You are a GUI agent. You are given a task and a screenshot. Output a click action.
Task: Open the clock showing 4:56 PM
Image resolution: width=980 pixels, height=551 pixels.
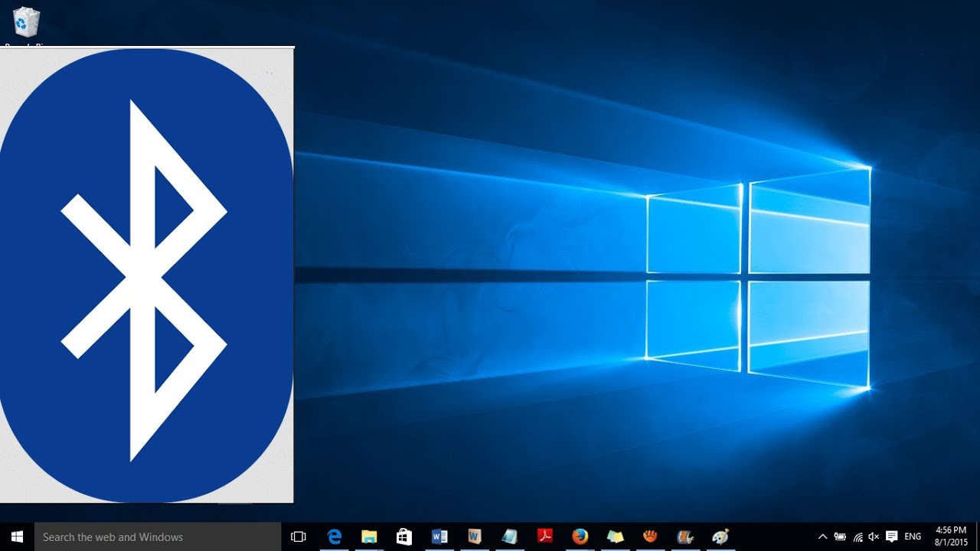952,536
